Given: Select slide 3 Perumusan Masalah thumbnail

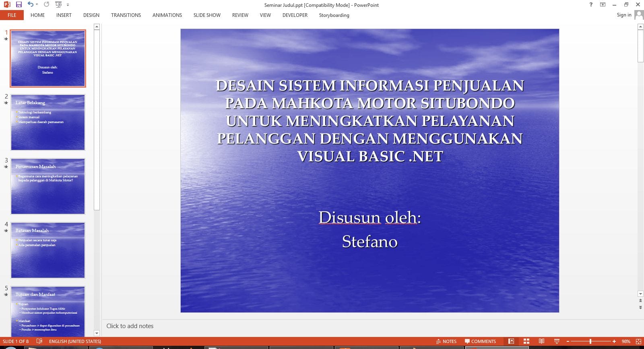Looking at the screenshot, I should [48, 186].
